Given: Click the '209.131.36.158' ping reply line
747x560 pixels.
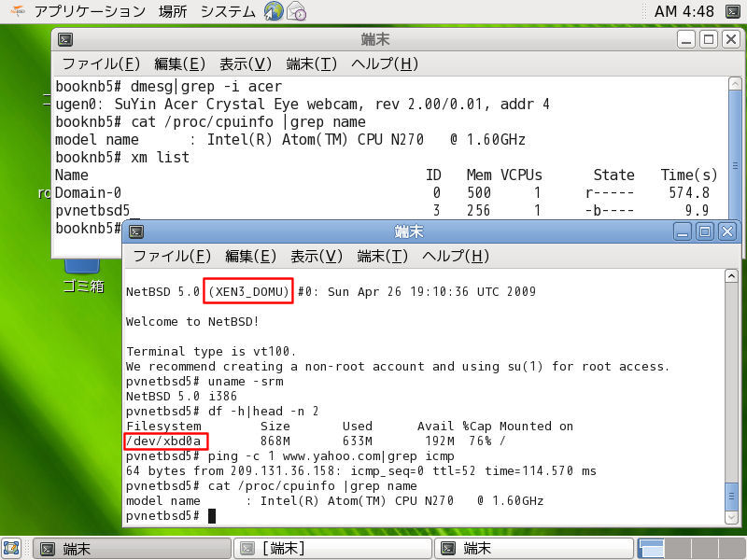Looking at the screenshot, I should (x=361, y=471).
